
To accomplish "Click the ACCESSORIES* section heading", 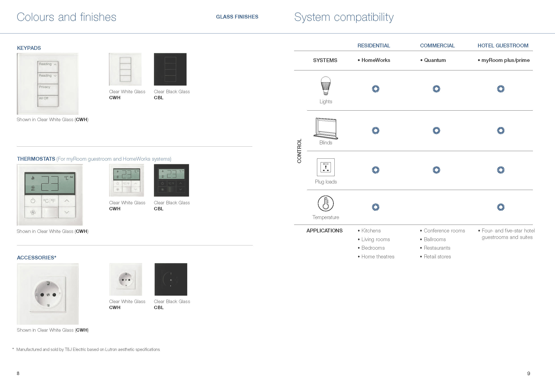I will pyautogui.click(x=36, y=258).
